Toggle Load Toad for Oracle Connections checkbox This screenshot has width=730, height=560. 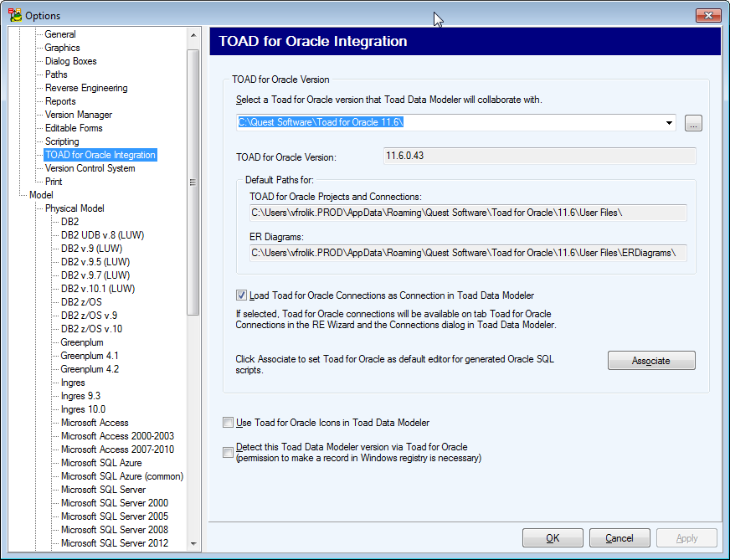tap(242, 295)
